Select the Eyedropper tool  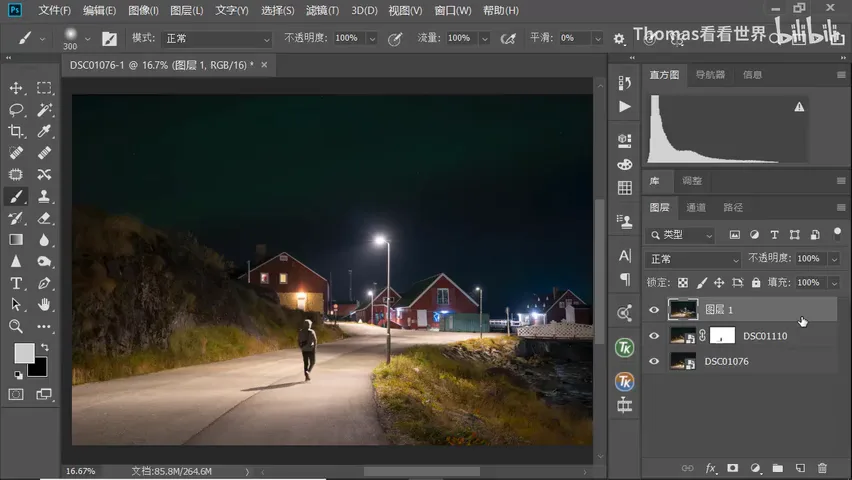point(44,131)
